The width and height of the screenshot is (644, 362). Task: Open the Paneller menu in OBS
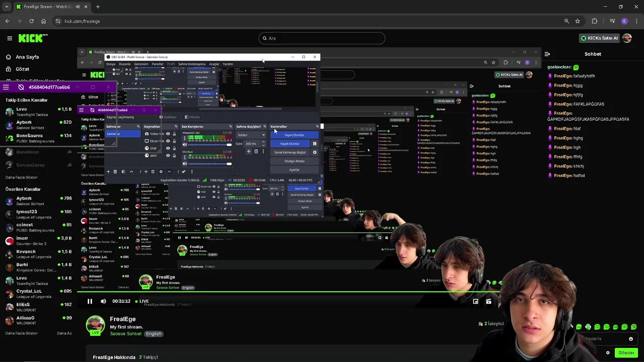pyautogui.click(x=157, y=64)
